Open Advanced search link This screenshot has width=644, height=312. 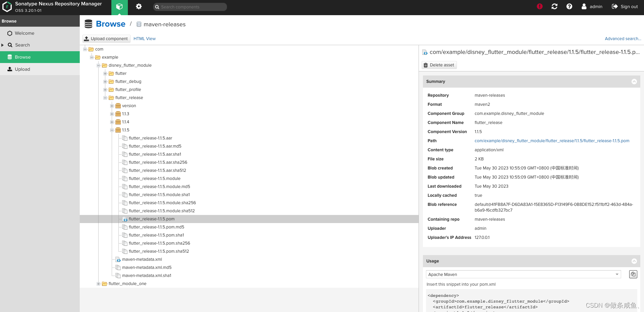point(623,39)
